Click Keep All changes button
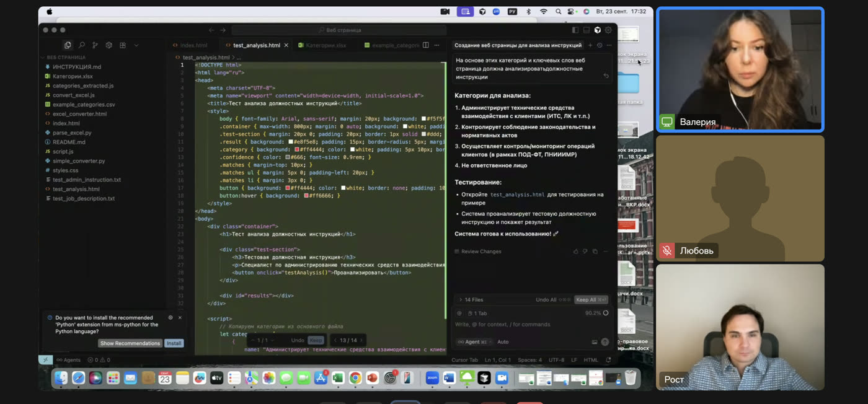Viewport: 868px width, 404px height. (591, 300)
